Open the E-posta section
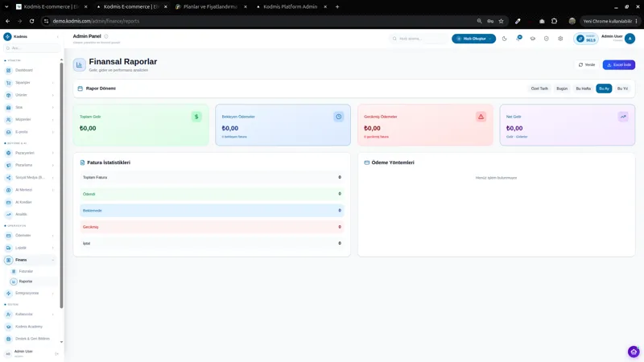This screenshot has width=644, height=362. pos(22,132)
